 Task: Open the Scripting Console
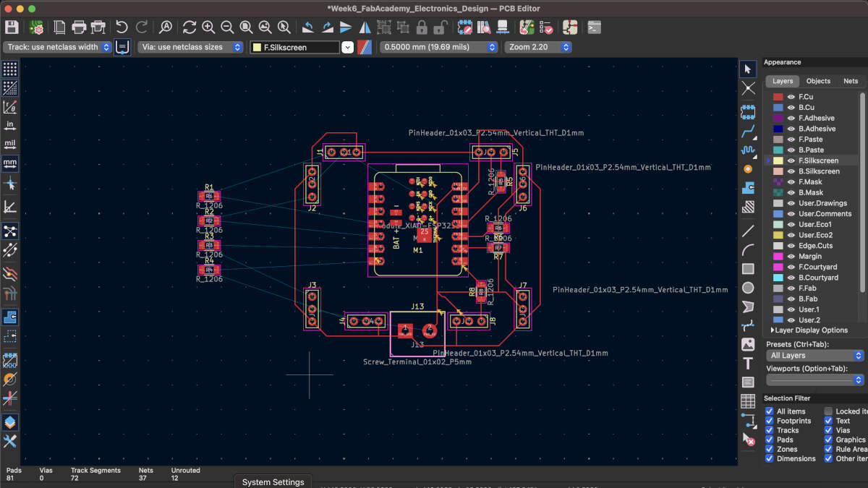[x=594, y=27]
